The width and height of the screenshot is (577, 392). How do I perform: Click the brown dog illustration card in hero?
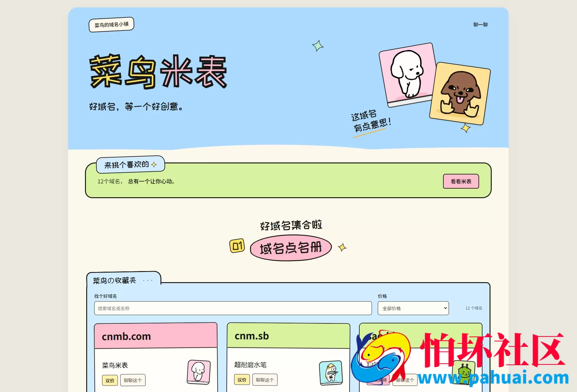point(460,94)
